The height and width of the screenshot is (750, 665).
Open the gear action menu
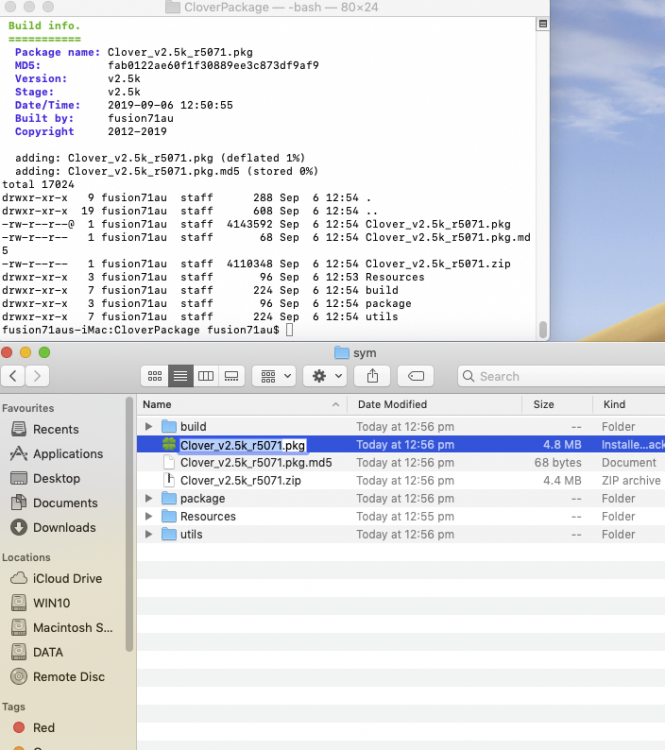point(326,376)
